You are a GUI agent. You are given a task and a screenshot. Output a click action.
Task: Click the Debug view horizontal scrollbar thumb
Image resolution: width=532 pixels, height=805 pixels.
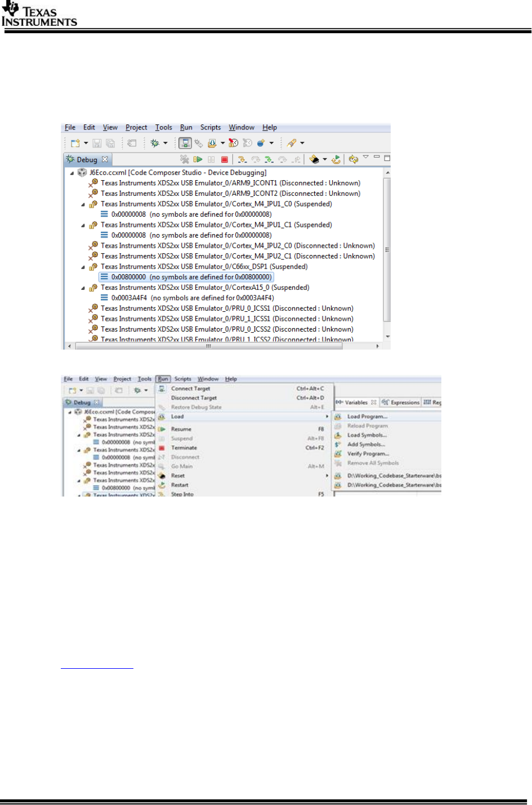tap(208, 346)
